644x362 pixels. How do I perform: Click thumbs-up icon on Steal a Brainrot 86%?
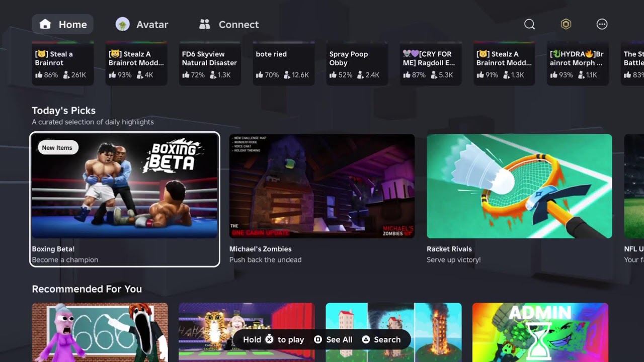click(39, 75)
